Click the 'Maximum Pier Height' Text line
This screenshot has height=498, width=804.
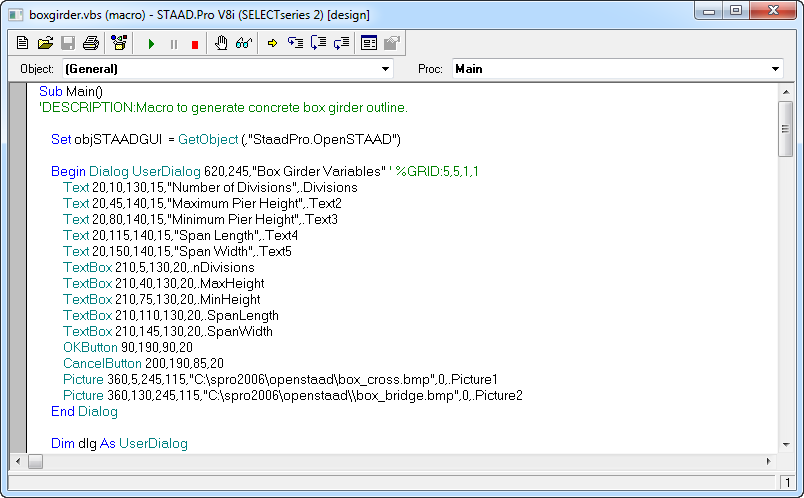[202, 203]
